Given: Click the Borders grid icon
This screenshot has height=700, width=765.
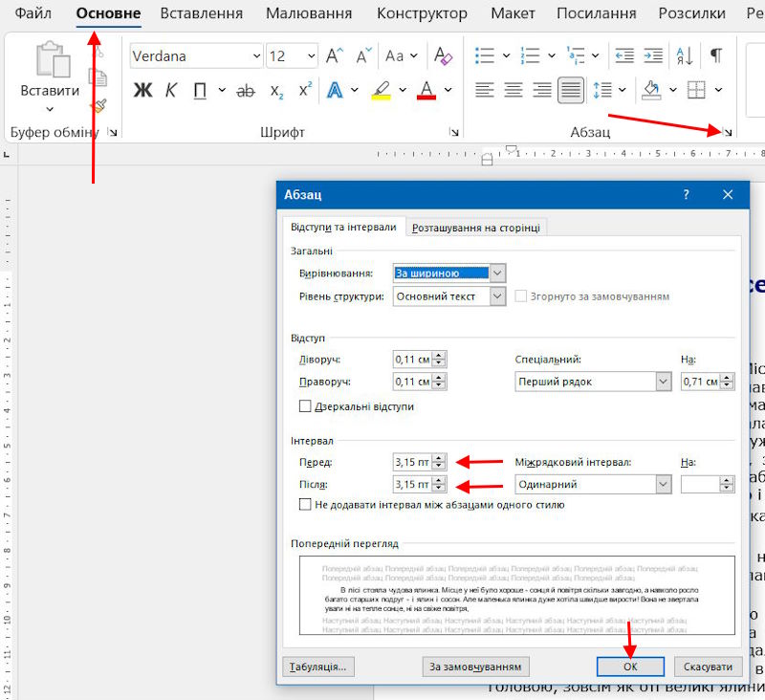Looking at the screenshot, I should (696, 90).
